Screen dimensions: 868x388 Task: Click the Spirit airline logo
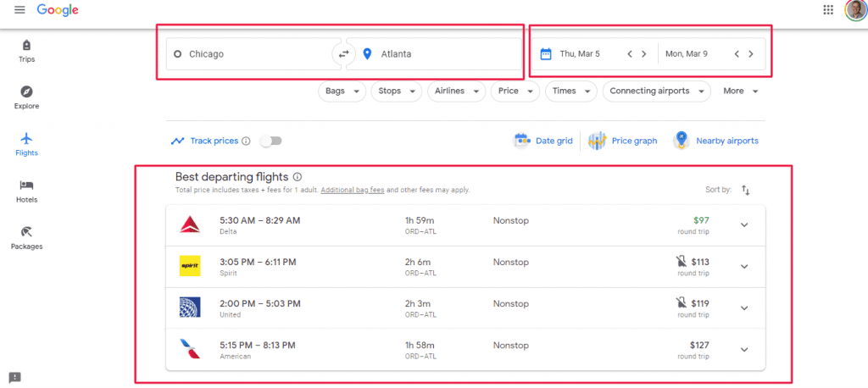(x=190, y=266)
